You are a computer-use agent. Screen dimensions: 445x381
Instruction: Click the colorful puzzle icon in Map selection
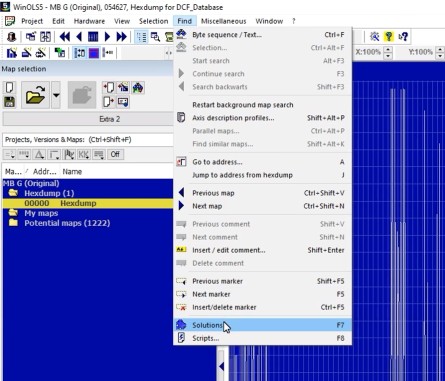pos(138,88)
